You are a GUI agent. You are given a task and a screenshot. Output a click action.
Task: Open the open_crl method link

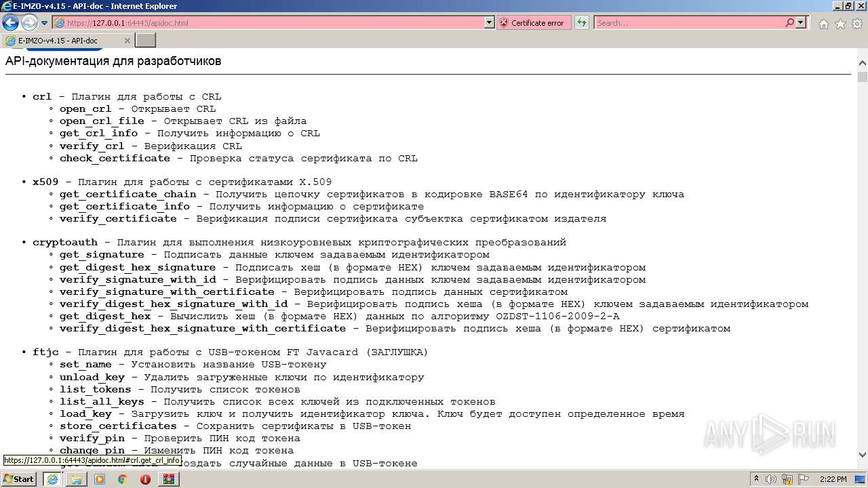coord(85,109)
